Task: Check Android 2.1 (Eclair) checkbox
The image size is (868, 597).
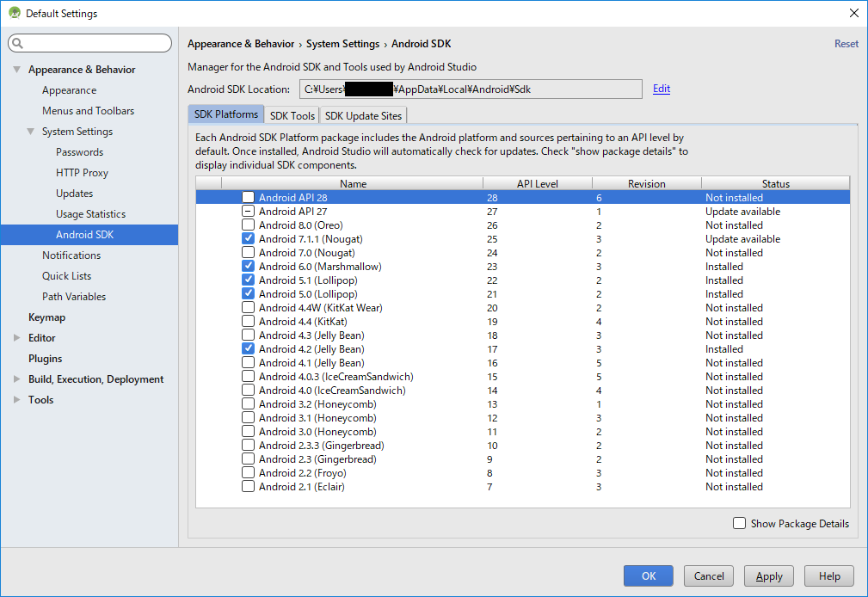Action: coord(248,486)
